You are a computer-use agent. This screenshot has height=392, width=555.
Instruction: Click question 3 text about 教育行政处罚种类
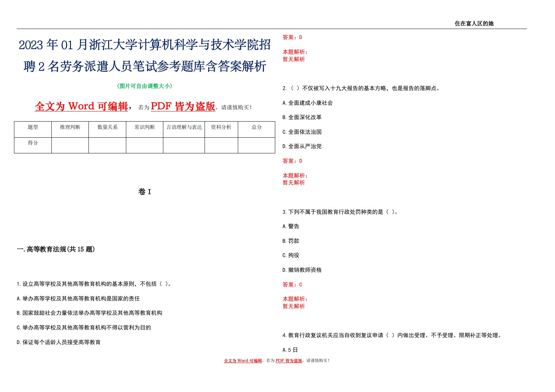[x=340, y=212]
